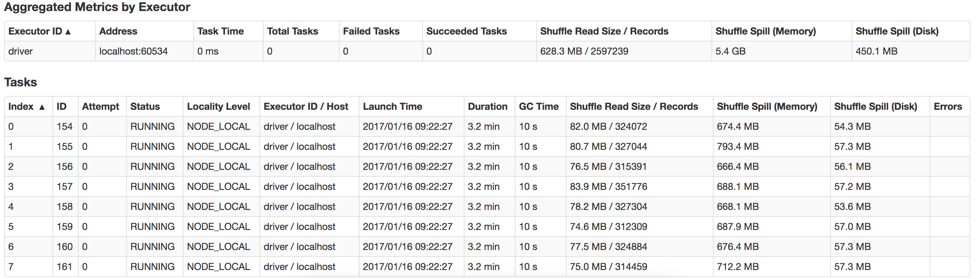
Task: Sort tasks by Errors column header
Action: [947, 107]
